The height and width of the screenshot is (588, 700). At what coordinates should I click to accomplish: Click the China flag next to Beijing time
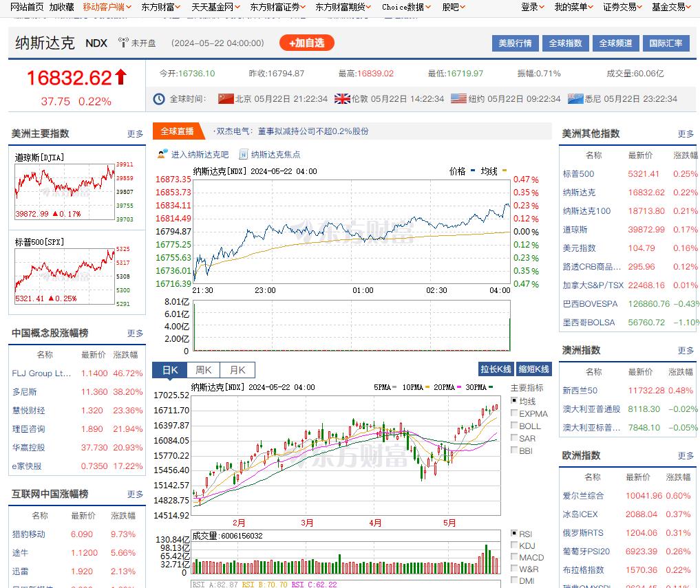tap(226, 98)
